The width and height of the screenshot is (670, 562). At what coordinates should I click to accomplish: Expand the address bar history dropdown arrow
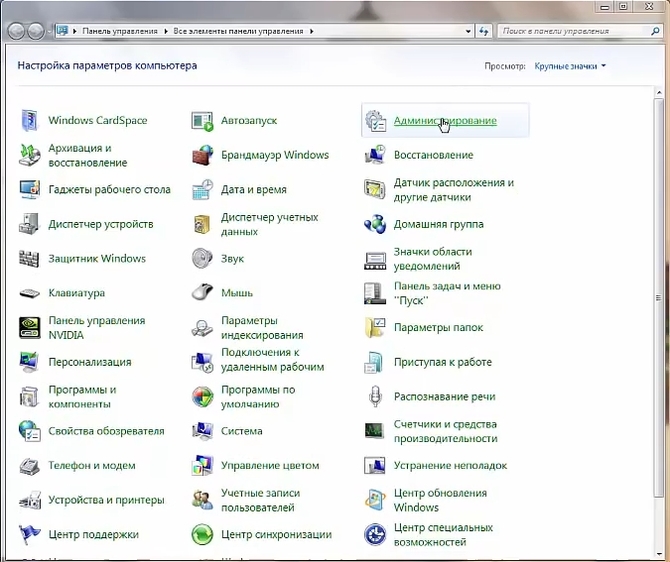(x=468, y=31)
